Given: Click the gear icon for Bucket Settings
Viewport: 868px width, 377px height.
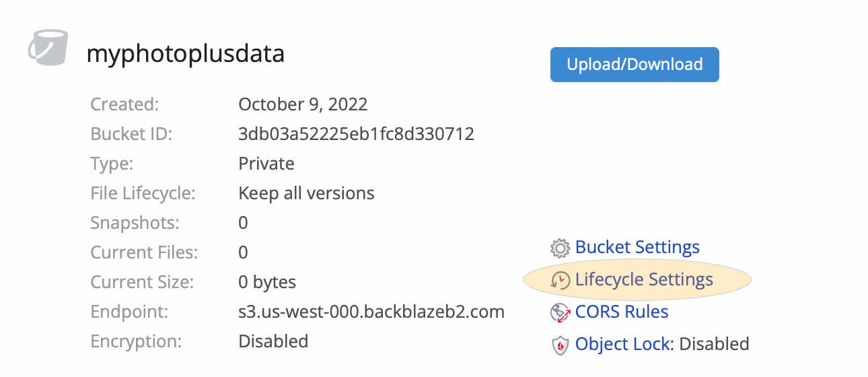Looking at the screenshot, I should pos(560,248).
